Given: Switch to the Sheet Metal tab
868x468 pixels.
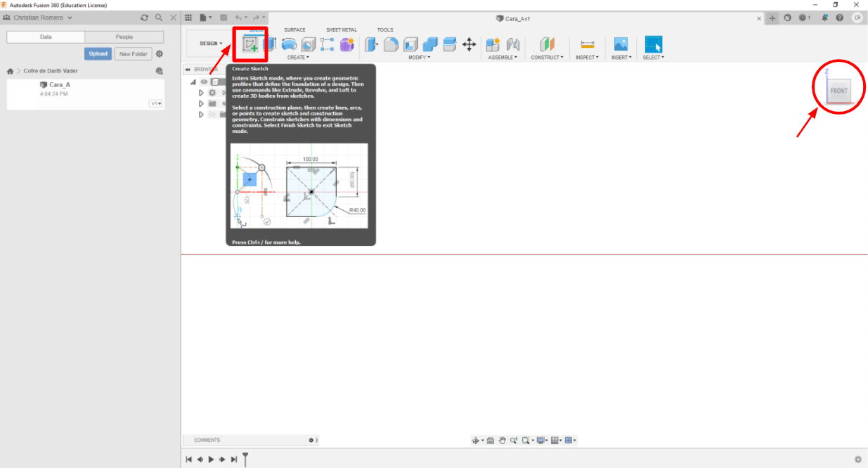Looking at the screenshot, I should coord(342,30).
